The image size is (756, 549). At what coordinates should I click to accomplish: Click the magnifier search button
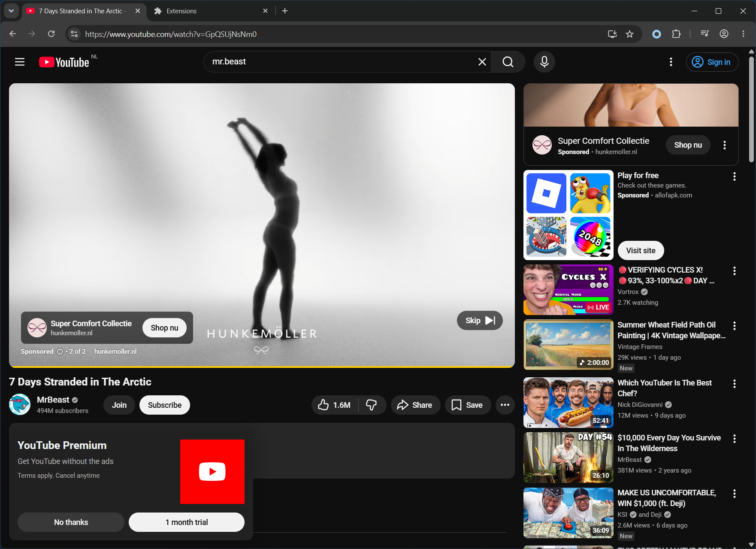(x=508, y=62)
